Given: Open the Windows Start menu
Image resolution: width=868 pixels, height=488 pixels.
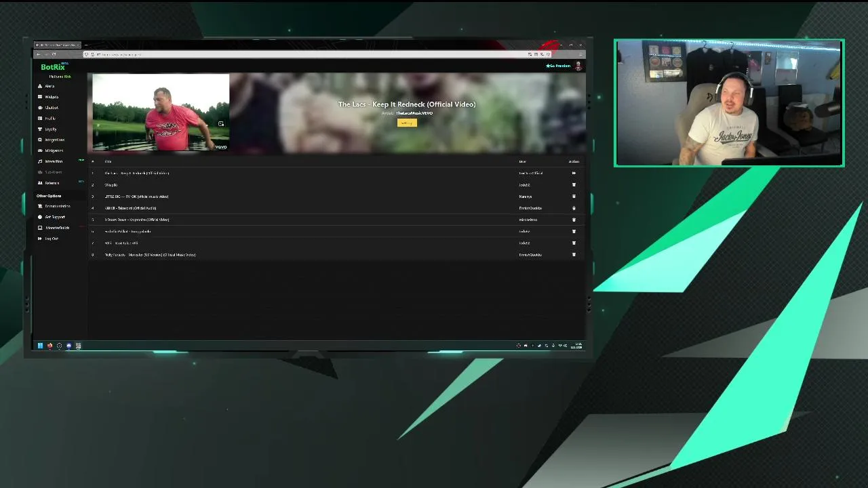Looking at the screenshot, I should pos(40,346).
